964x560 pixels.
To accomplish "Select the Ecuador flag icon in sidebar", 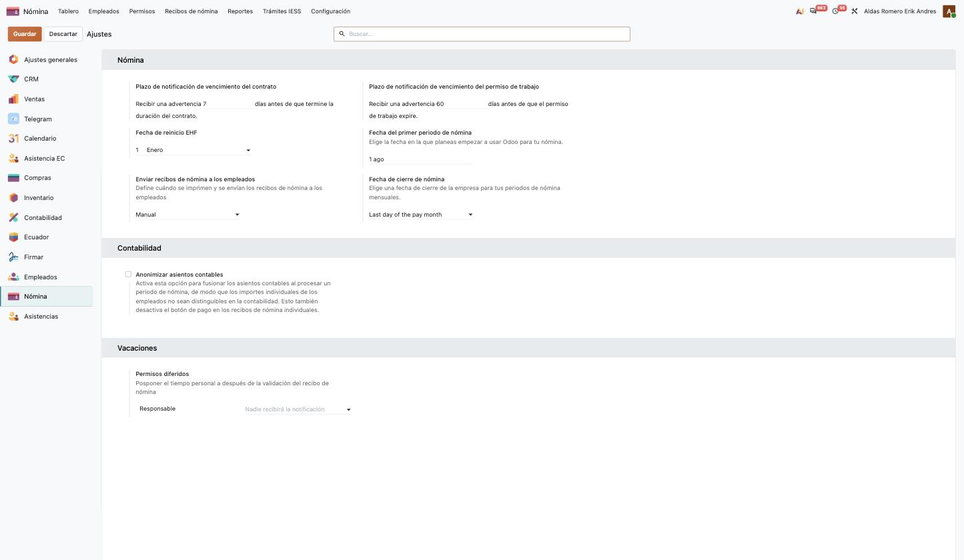I will coord(13,237).
